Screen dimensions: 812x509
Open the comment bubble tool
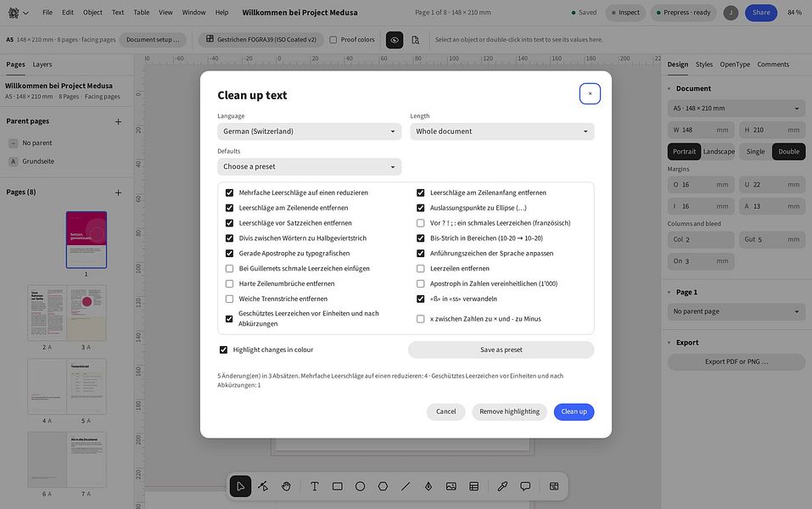click(525, 486)
